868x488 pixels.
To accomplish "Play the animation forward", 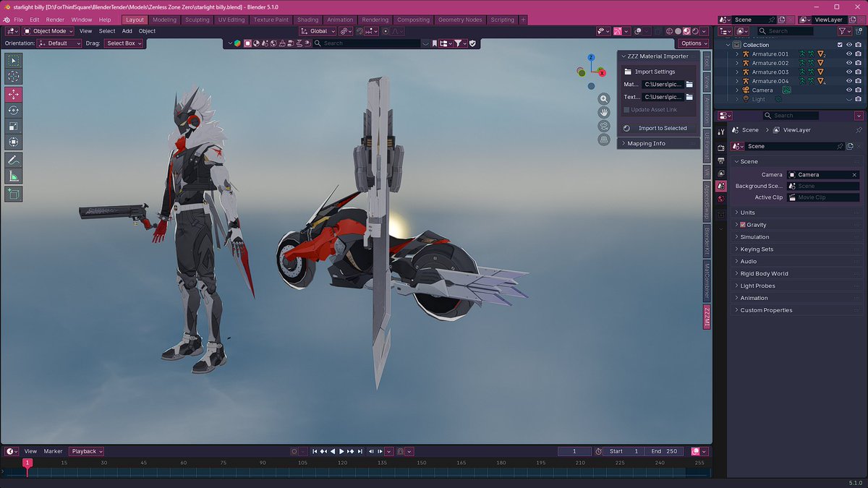I will pyautogui.click(x=341, y=451).
